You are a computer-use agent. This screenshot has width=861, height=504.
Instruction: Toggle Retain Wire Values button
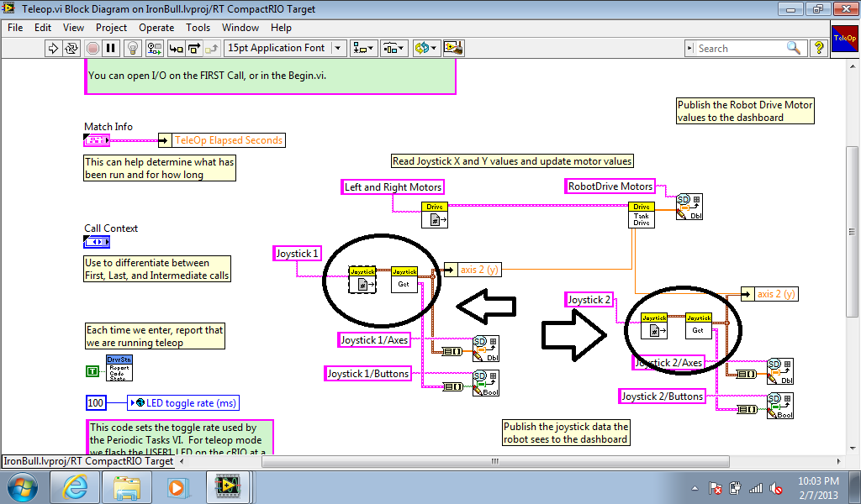point(155,48)
